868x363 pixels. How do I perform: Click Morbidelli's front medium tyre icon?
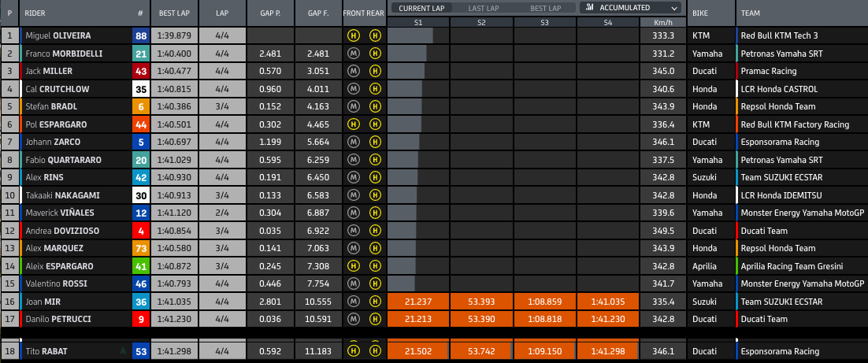point(353,54)
